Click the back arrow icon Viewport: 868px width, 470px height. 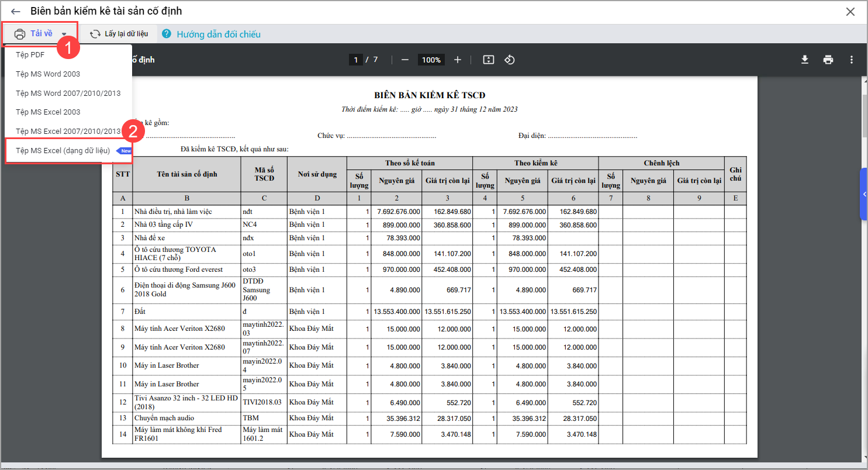tap(16, 12)
